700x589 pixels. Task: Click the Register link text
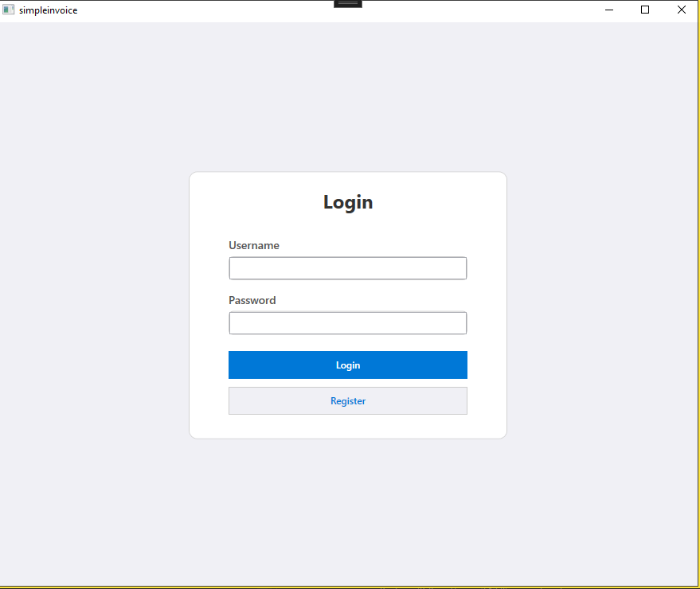(347, 400)
